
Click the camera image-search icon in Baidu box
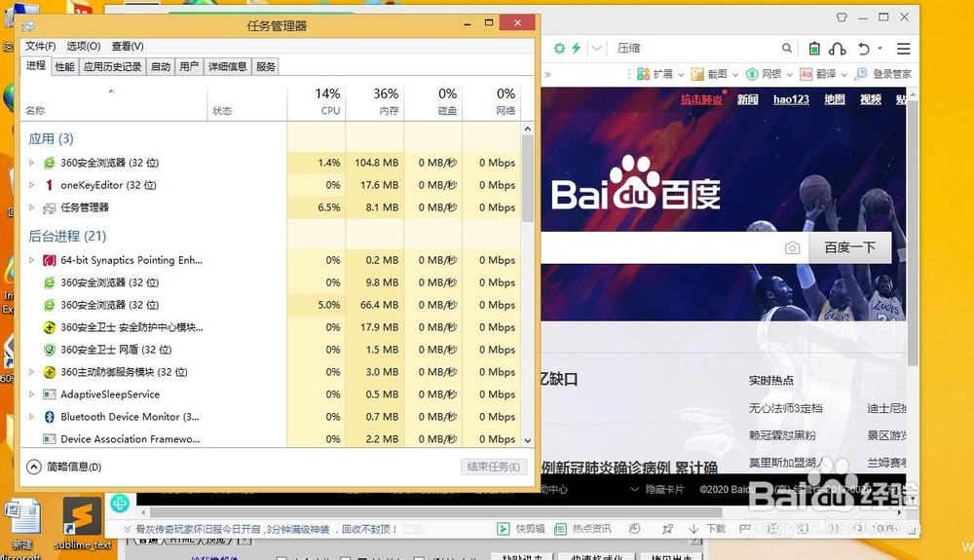coord(793,248)
